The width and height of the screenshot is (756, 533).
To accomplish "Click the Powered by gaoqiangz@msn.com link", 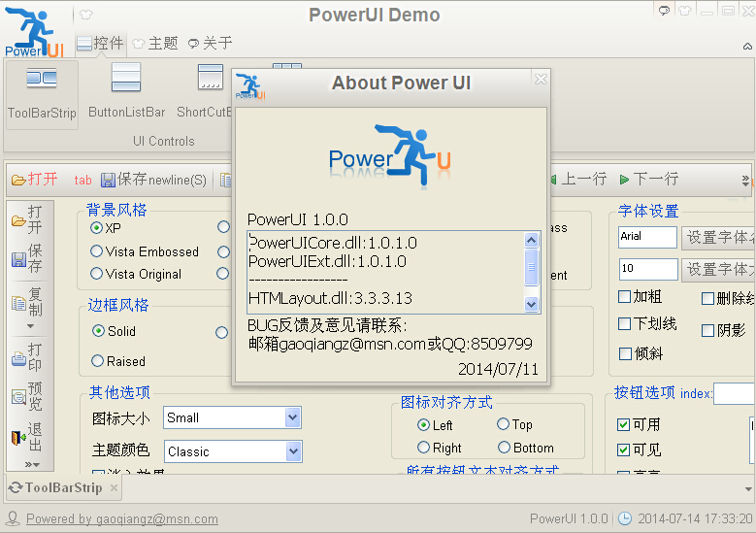I will click(x=122, y=519).
